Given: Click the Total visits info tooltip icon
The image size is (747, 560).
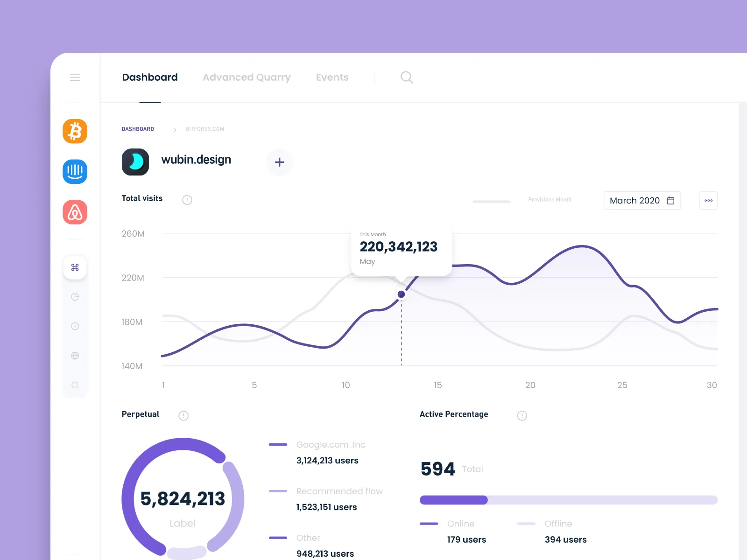Looking at the screenshot, I should [x=187, y=199].
